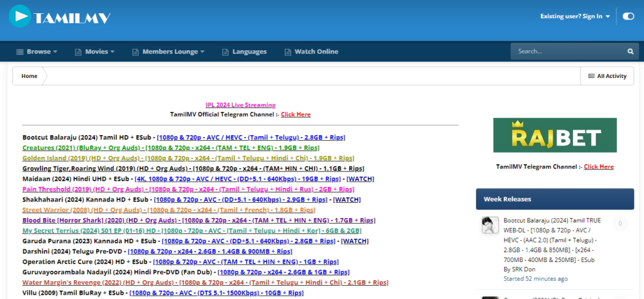Screen dimensions: 644x299
Task: Click the reply count badge showing 0
Action: point(620,224)
